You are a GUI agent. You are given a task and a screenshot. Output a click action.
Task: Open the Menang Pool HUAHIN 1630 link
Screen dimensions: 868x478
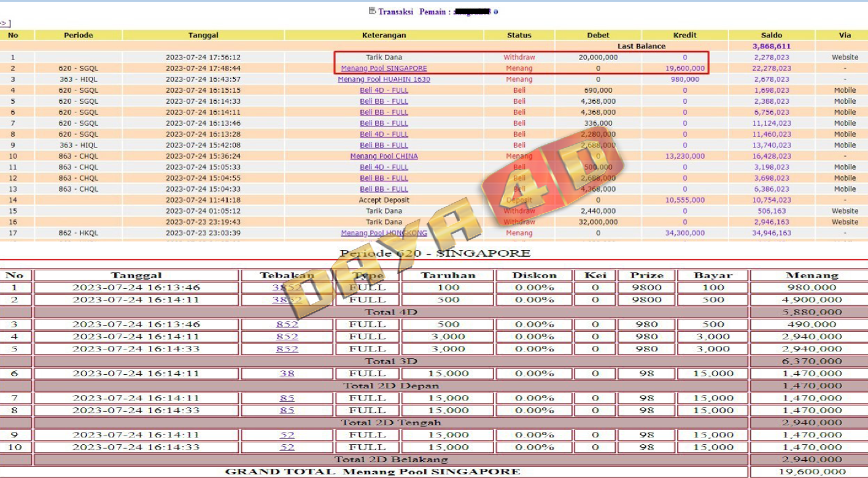(x=384, y=79)
